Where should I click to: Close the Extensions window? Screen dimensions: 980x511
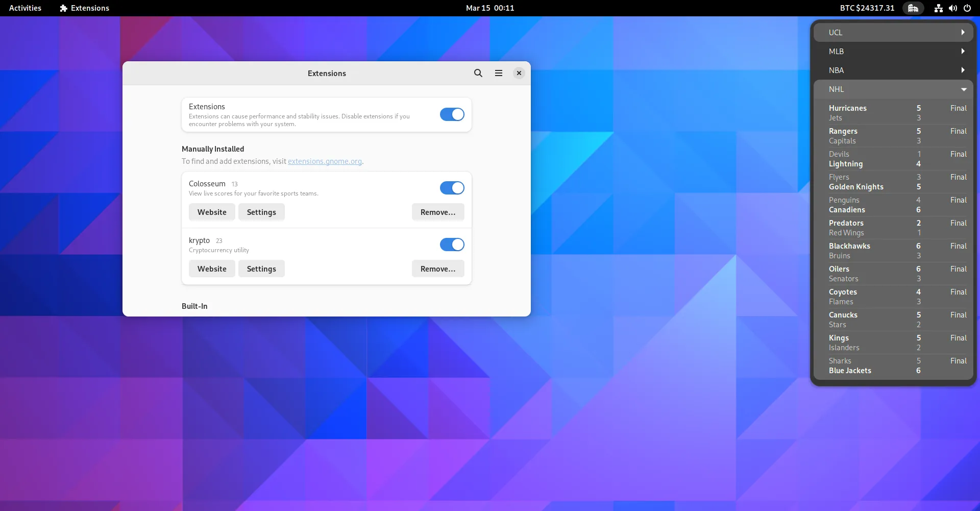pos(519,73)
